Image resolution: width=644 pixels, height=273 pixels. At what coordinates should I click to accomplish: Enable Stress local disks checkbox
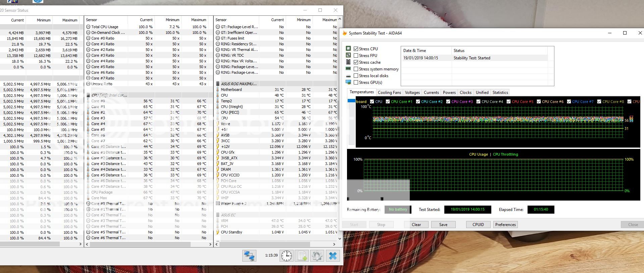[356, 75]
